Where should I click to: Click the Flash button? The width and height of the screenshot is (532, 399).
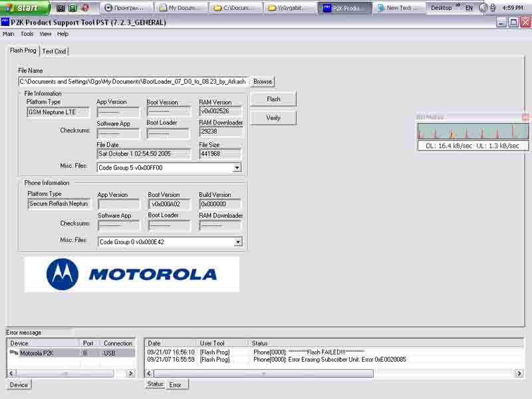[x=273, y=99]
